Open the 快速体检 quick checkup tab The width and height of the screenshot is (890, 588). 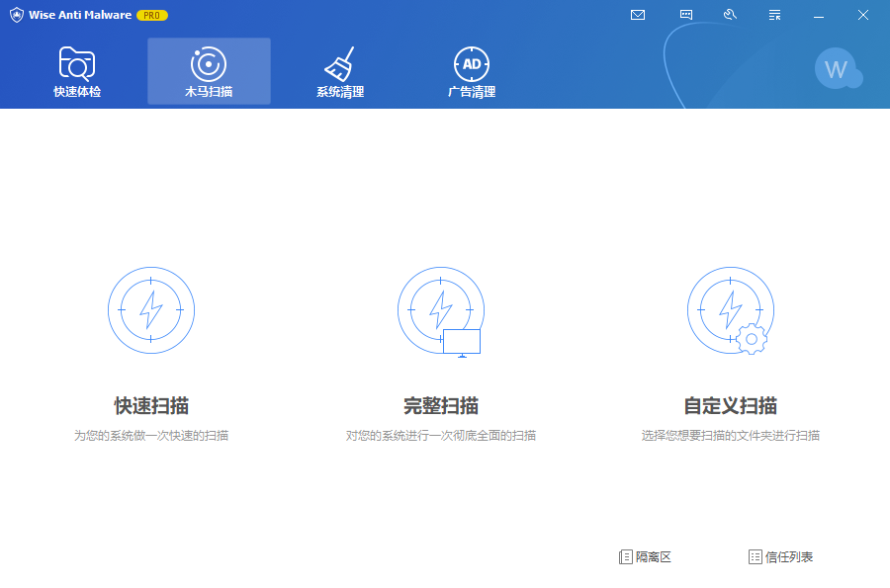(77, 71)
